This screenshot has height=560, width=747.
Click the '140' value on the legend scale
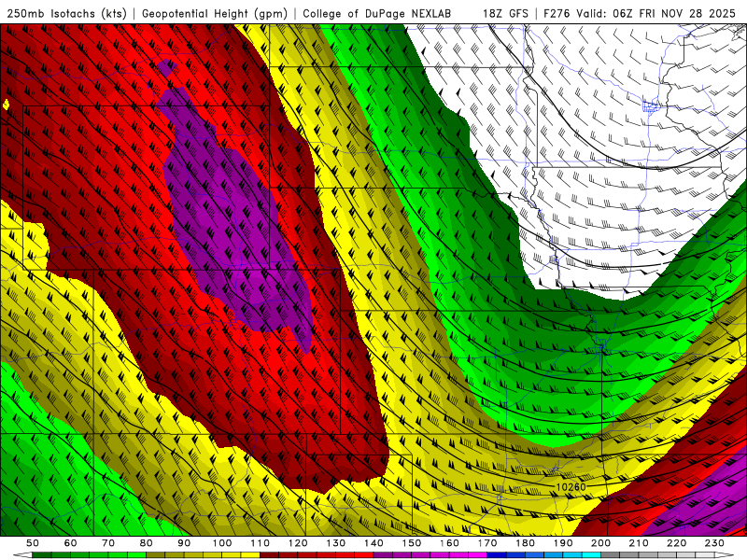(373, 543)
